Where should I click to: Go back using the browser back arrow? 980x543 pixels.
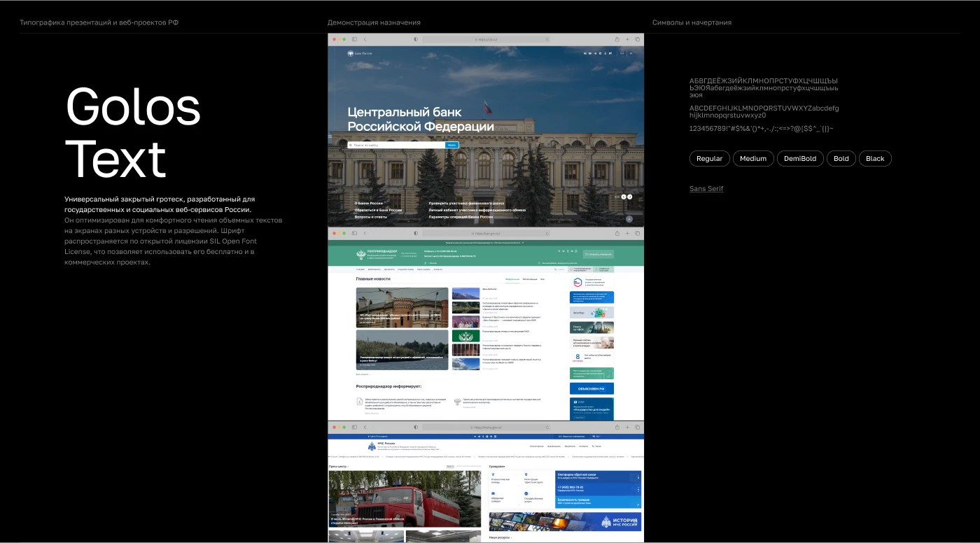click(365, 39)
